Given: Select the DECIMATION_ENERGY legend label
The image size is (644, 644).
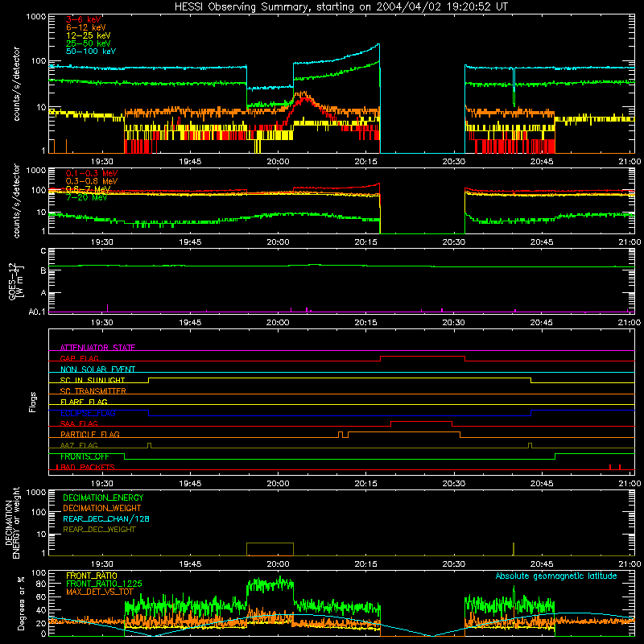Looking at the screenshot, I should coord(103,497).
